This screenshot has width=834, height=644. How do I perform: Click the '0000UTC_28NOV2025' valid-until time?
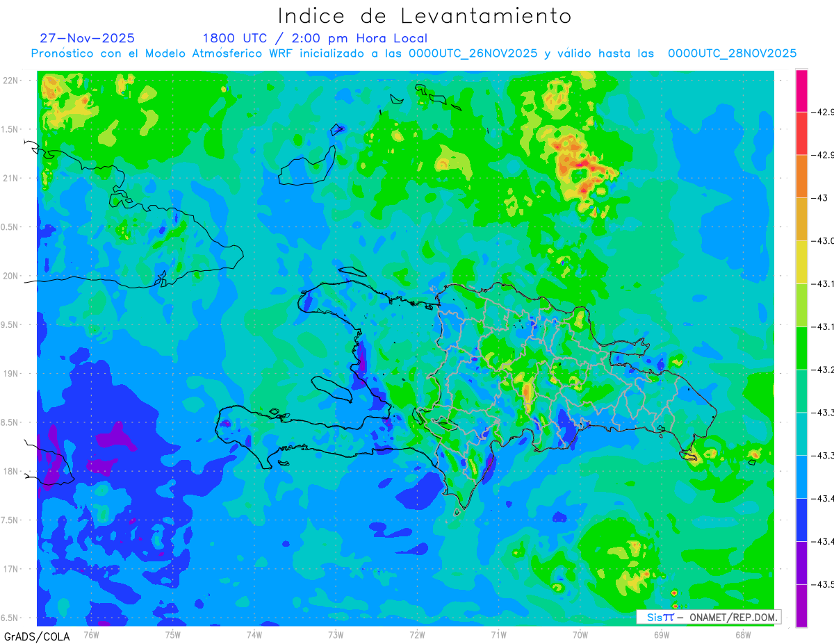732,53
